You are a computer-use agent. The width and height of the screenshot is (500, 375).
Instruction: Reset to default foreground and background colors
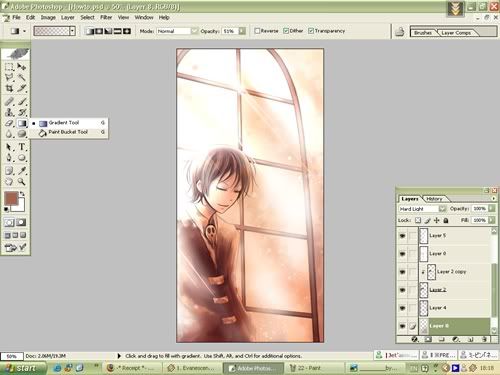pyautogui.click(x=6, y=209)
